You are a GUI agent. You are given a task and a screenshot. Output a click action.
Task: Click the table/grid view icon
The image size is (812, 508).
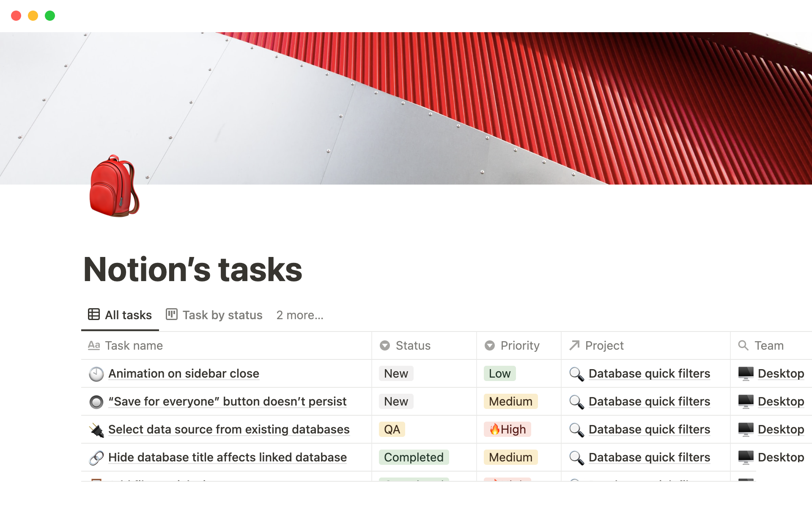pyautogui.click(x=93, y=315)
